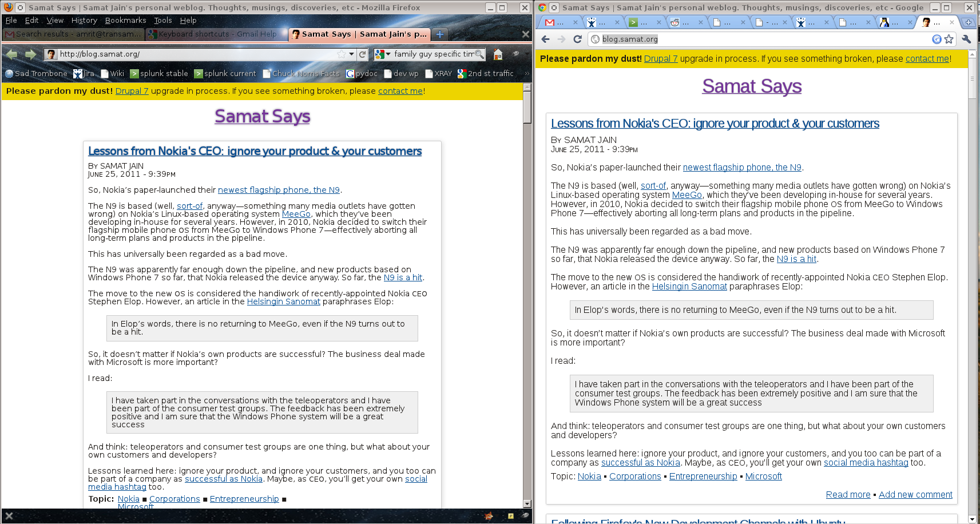Viewport: 980px width, 524px height.
Task: Click the Nokia topic link in Firefox
Action: tap(129, 499)
